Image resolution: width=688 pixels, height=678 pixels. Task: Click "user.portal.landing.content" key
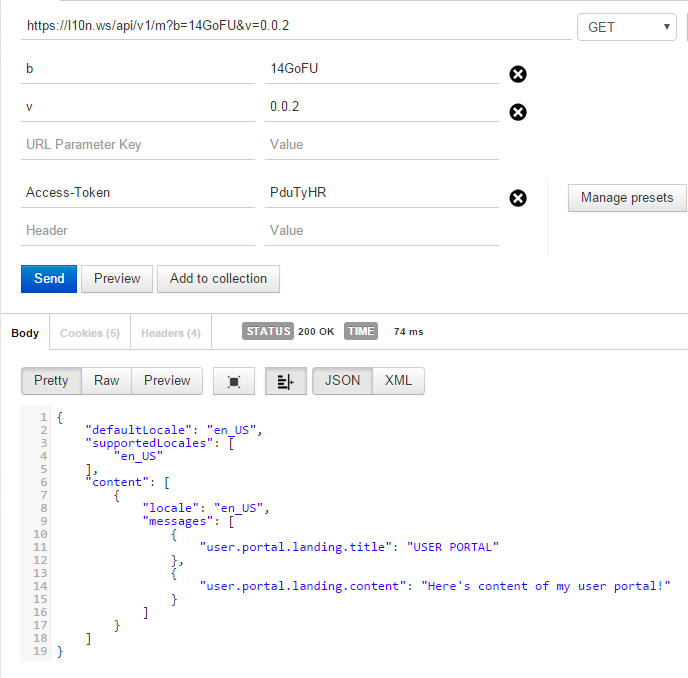tap(303, 586)
